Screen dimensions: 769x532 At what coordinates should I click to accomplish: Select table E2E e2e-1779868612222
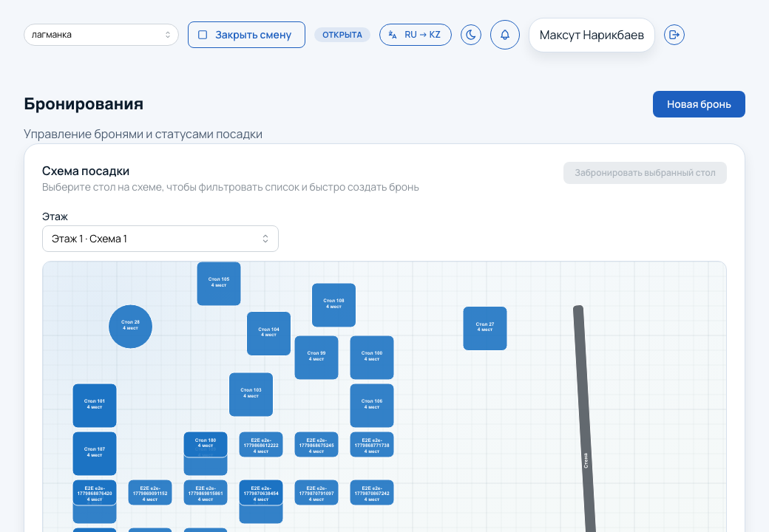pos(261,444)
